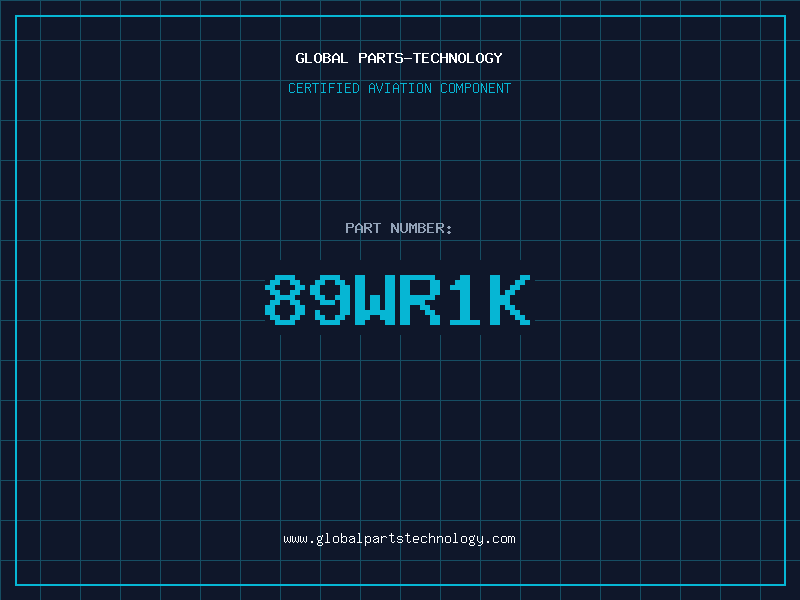Click the GLOBAL PARTS-TECHNOLOGY heading
Viewport: 800px width, 600px height.
(x=399, y=58)
